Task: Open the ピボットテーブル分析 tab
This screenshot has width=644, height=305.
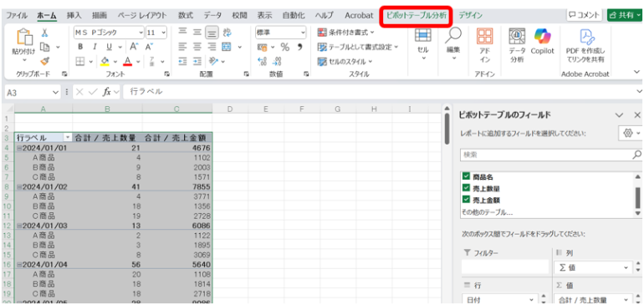Action: point(416,16)
